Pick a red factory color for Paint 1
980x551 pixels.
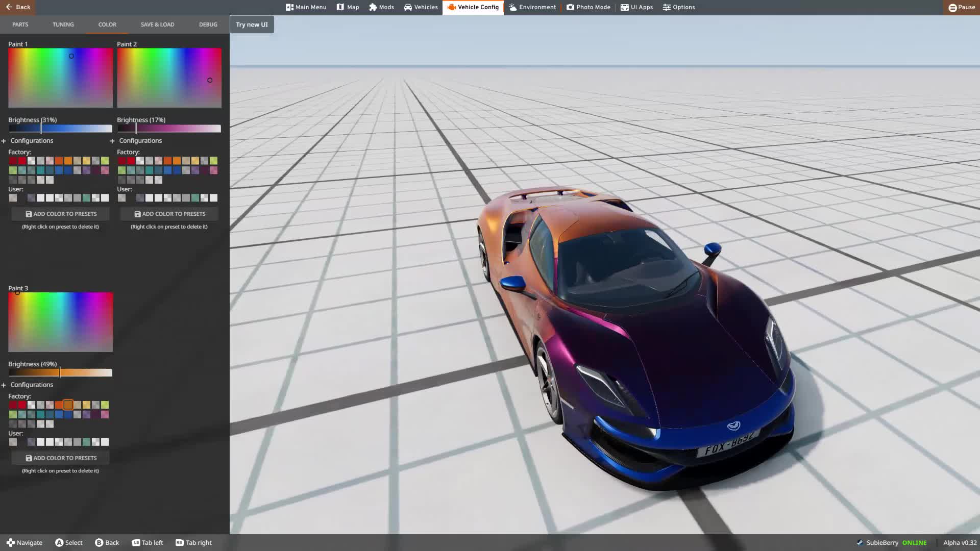13,161
